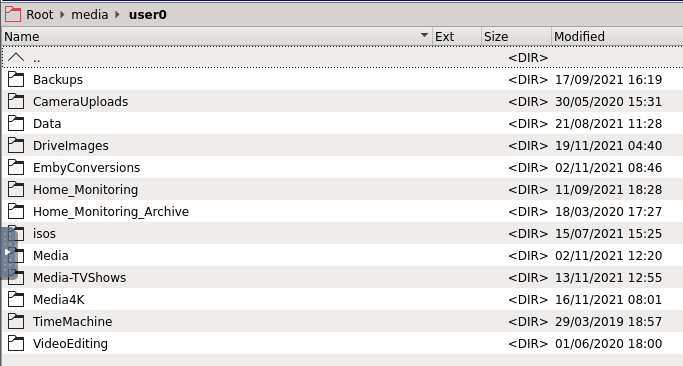Expand breadcrumb arrow after Root
The width and height of the screenshot is (683, 366).
point(62,14)
